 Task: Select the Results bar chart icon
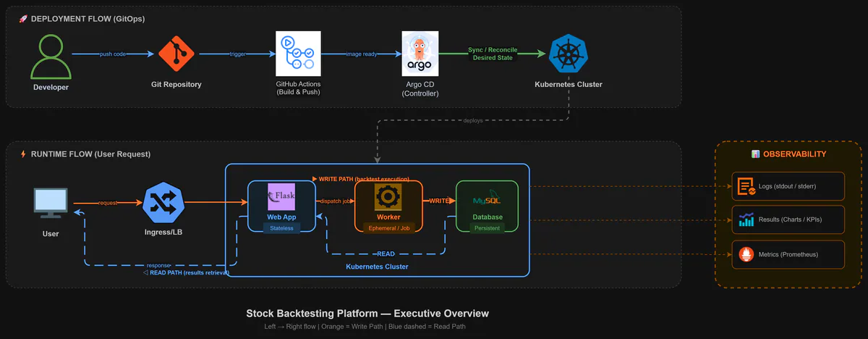[x=746, y=219]
